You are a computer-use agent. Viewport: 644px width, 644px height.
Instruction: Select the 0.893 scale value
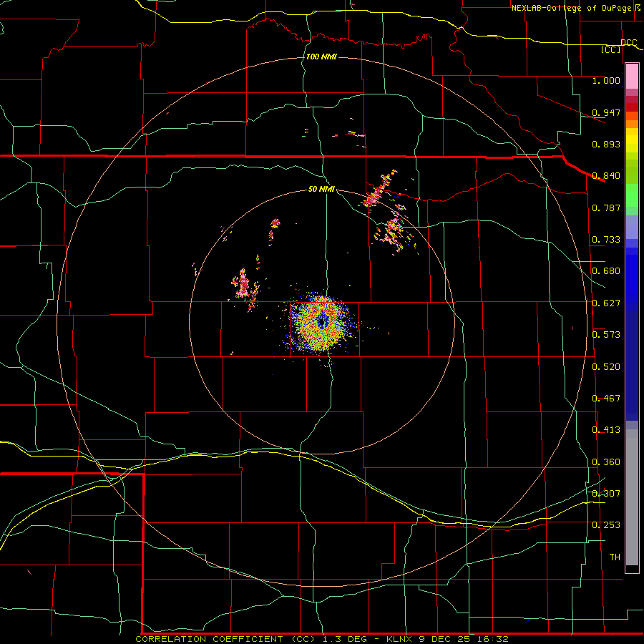tap(606, 144)
